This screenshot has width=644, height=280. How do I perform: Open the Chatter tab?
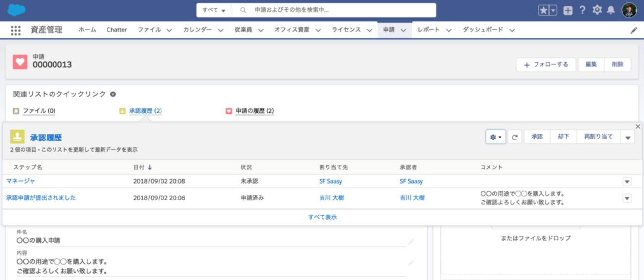117,30
